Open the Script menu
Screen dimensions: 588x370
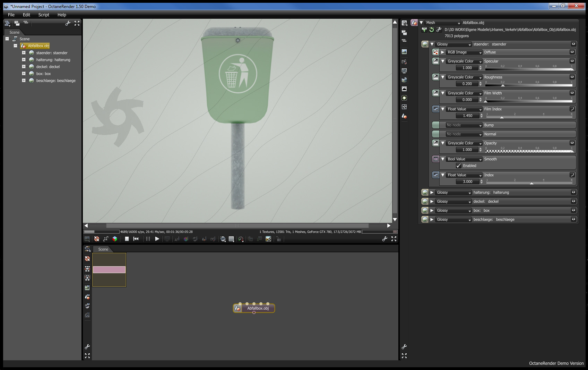coord(44,15)
